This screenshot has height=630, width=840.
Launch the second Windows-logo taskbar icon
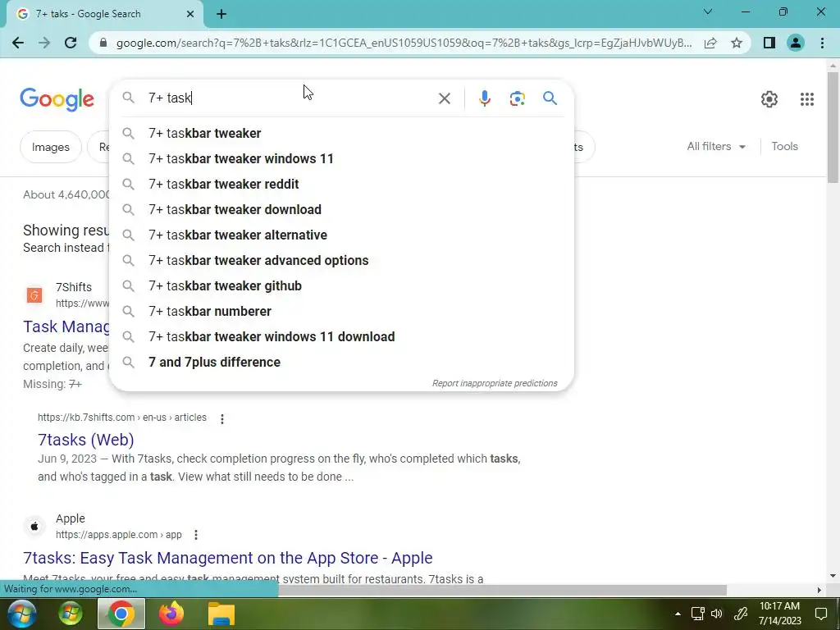pos(71,614)
